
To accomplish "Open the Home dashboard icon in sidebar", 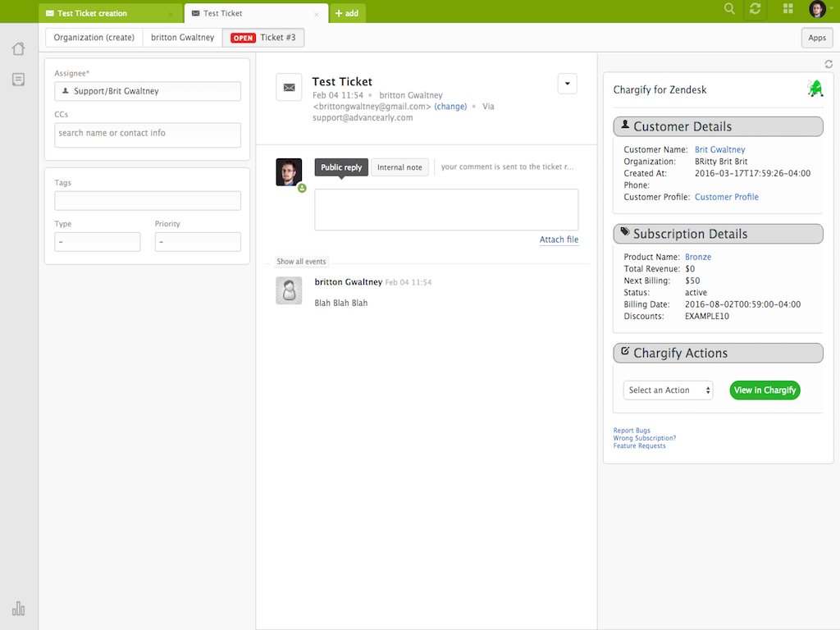I will [18, 48].
